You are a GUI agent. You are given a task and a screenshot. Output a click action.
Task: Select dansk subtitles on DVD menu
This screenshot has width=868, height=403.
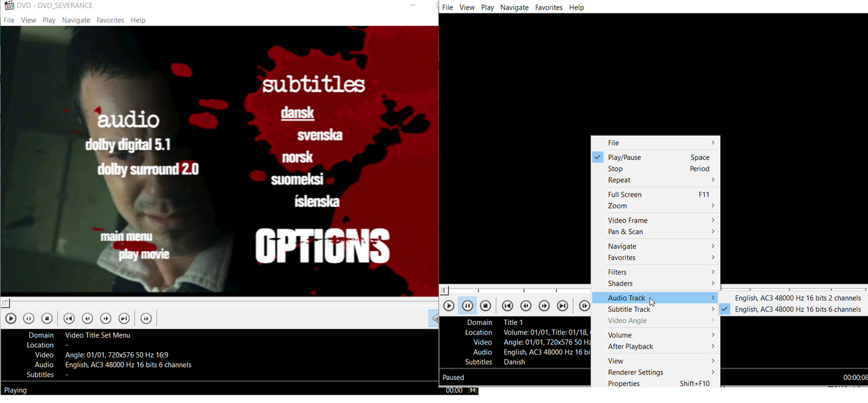pos(298,113)
